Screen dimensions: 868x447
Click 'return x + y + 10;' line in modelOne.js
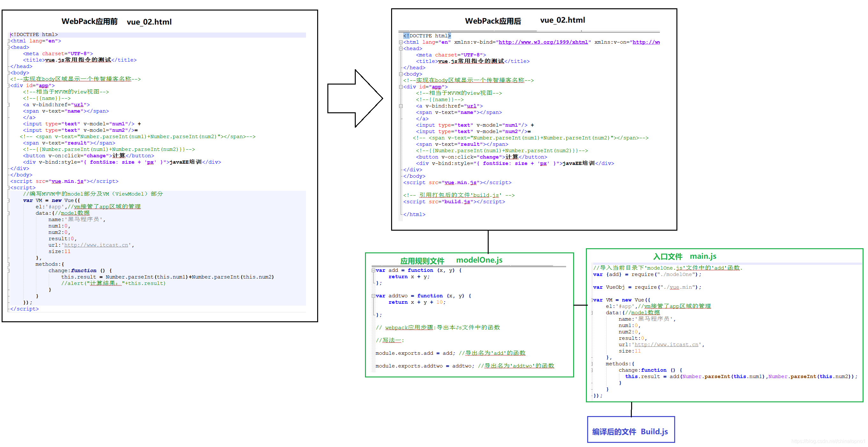click(x=417, y=302)
